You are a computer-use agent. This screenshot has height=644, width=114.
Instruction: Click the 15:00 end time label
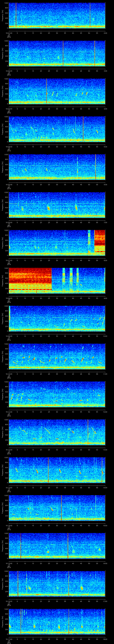(105, 525)
